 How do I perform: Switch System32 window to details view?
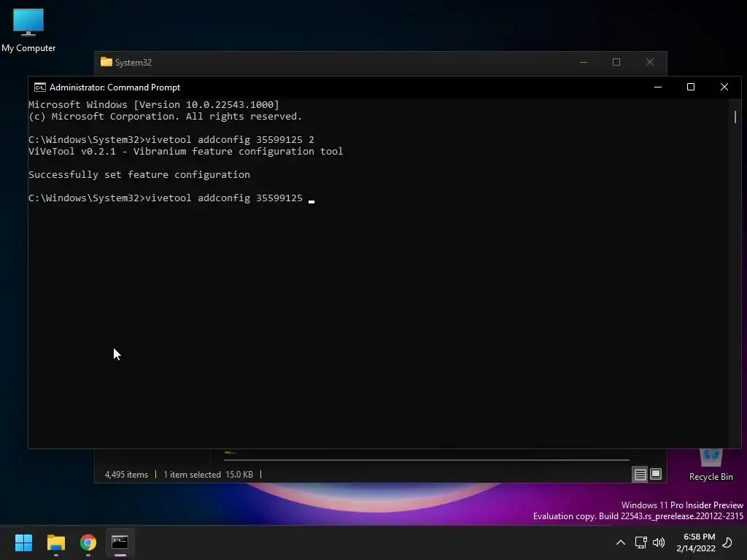640,474
